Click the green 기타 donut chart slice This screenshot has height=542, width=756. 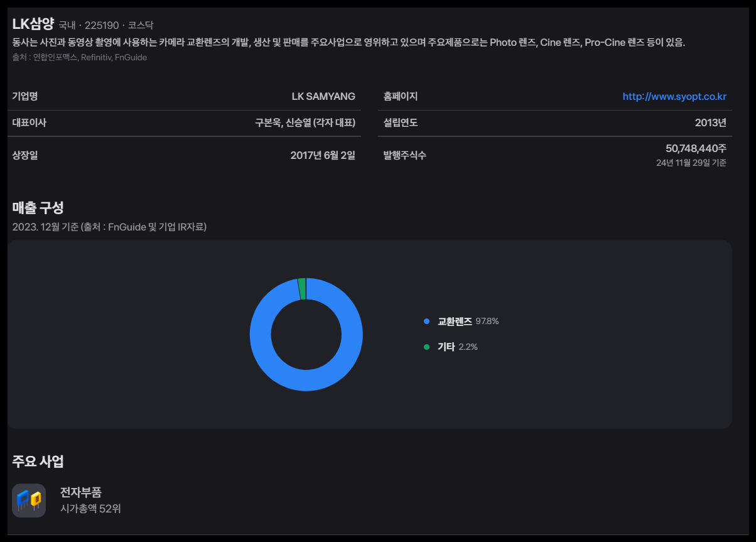click(x=302, y=288)
